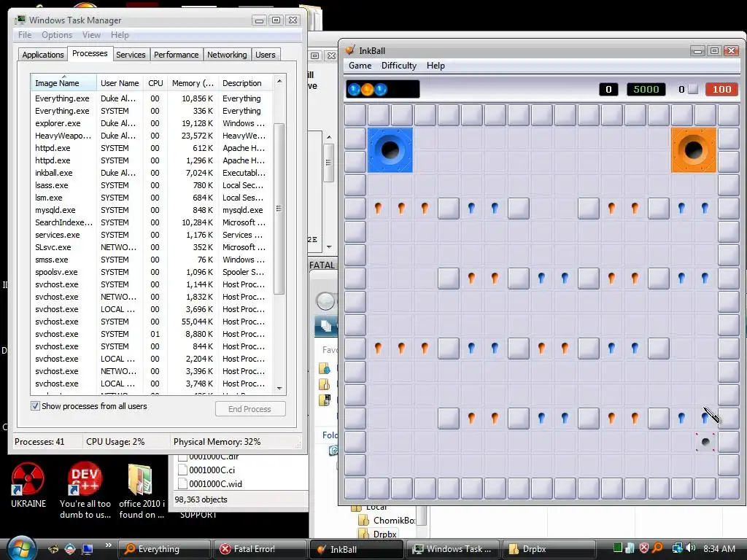Select the lsass.exe process row
This screenshot has height=560, width=747.
click(152, 185)
